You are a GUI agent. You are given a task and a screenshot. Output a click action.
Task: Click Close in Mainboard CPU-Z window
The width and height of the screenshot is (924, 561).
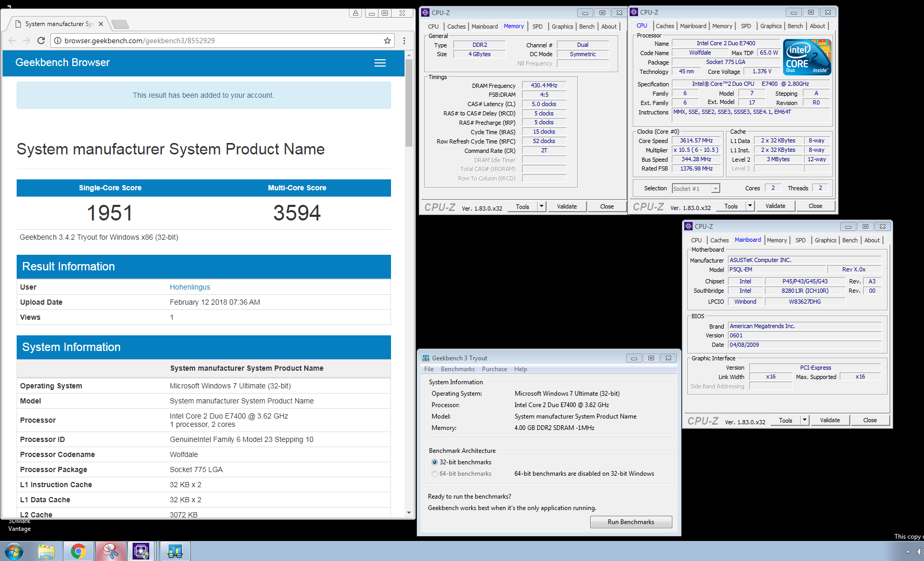click(x=870, y=420)
